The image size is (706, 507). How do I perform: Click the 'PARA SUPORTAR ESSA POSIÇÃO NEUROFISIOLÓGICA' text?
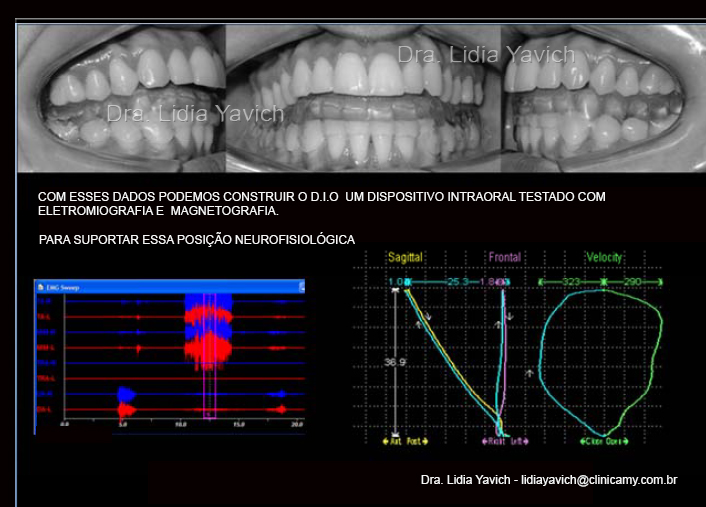pyautogui.click(x=196, y=240)
